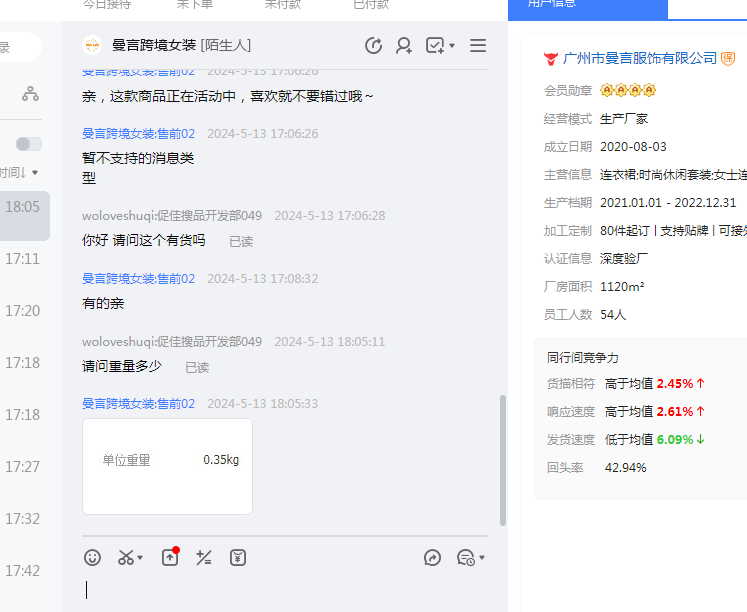Click value 高于均值 2.45% for 货描相符
Image resolution: width=747 pixels, height=612 pixels.
[655, 384]
